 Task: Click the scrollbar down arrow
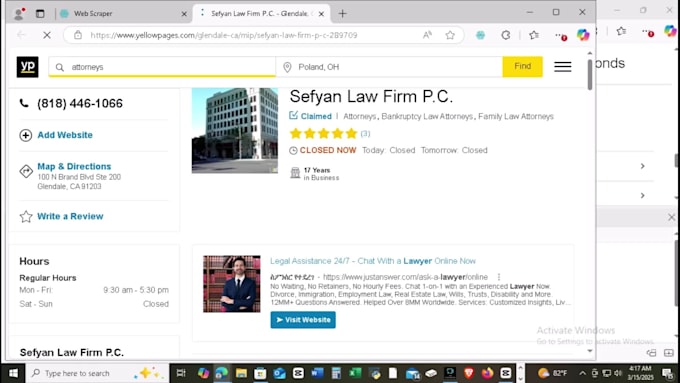pos(590,351)
